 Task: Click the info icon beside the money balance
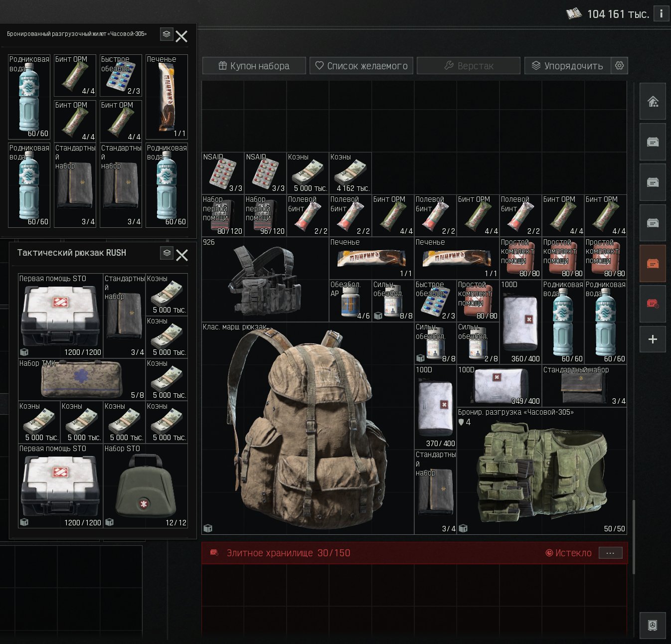pos(661,13)
